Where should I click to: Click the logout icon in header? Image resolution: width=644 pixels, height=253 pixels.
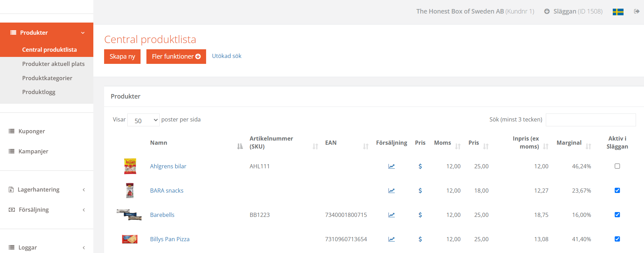point(636,11)
